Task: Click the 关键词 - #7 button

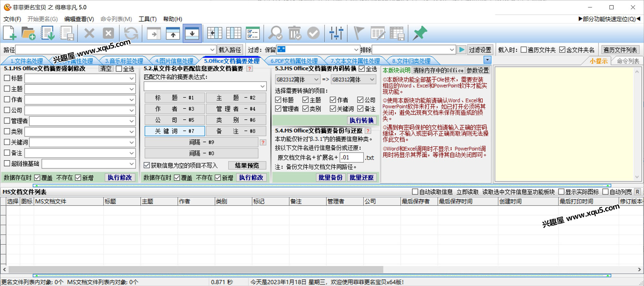Action: [x=175, y=131]
